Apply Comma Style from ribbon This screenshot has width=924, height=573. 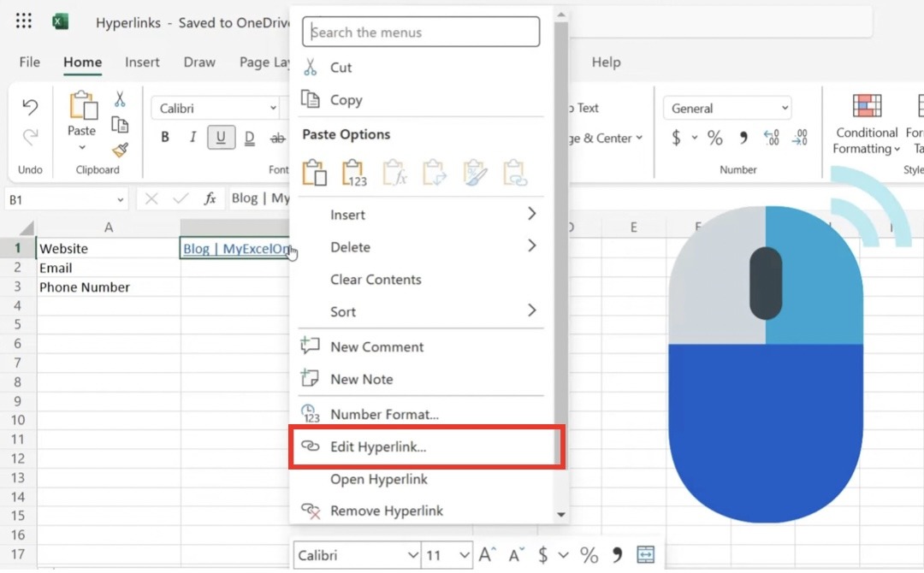pos(743,138)
